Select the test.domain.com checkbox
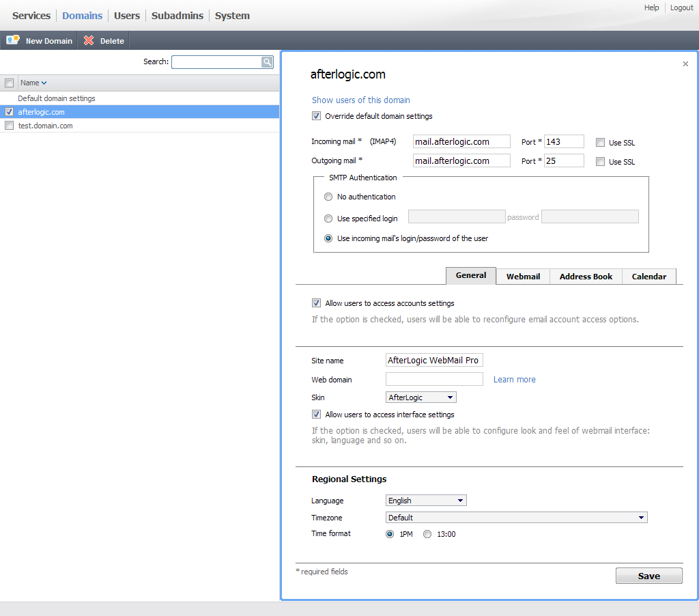Screen dimensions: 699x616 (x=9, y=126)
